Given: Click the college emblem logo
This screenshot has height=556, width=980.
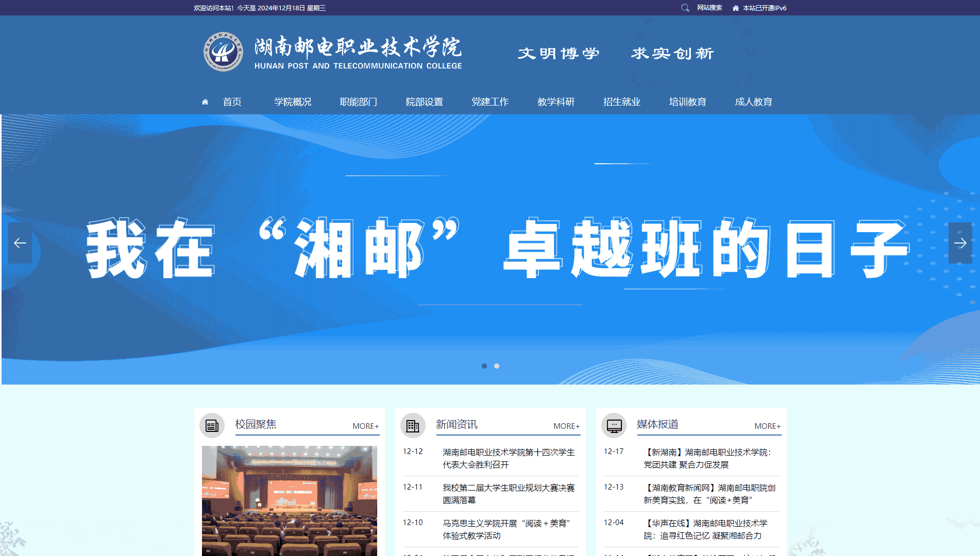Looking at the screenshot, I should click(223, 51).
